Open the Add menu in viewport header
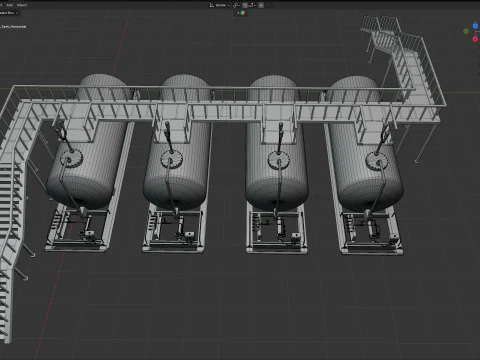Image resolution: width=480 pixels, height=360 pixels. click(9, 5)
